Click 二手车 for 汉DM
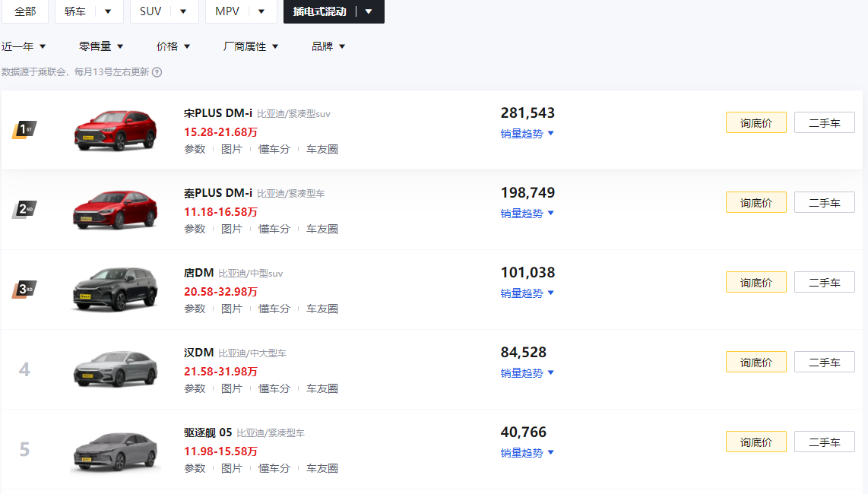The height and width of the screenshot is (494, 868). point(825,362)
